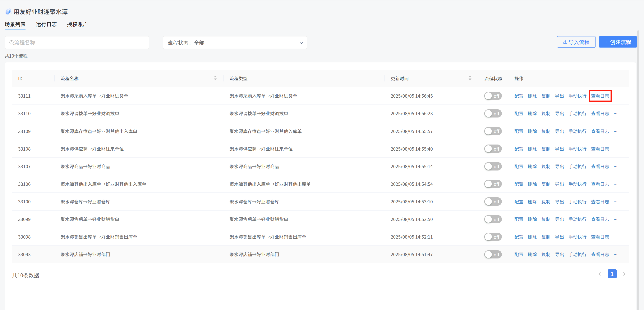
Task: Select page number 1
Action: pyautogui.click(x=612, y=274)
